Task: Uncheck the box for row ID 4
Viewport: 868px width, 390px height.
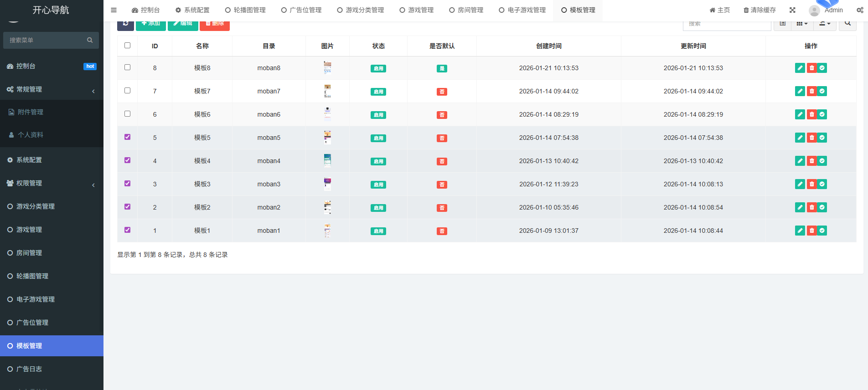Action: coord(127,160)
